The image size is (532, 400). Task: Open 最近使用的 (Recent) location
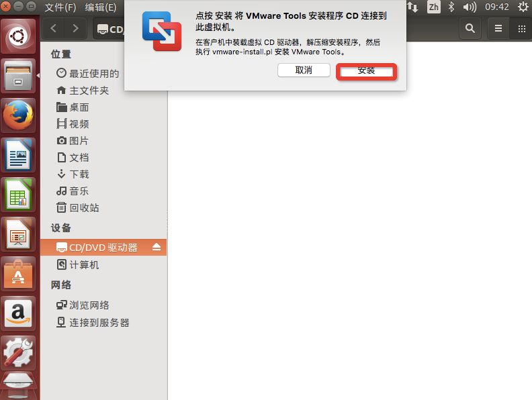pyautogui.click(x=88, y=74)
